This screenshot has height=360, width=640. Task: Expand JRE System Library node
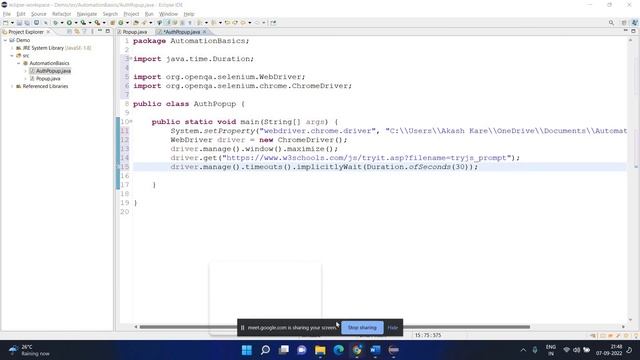click(12, 48)
